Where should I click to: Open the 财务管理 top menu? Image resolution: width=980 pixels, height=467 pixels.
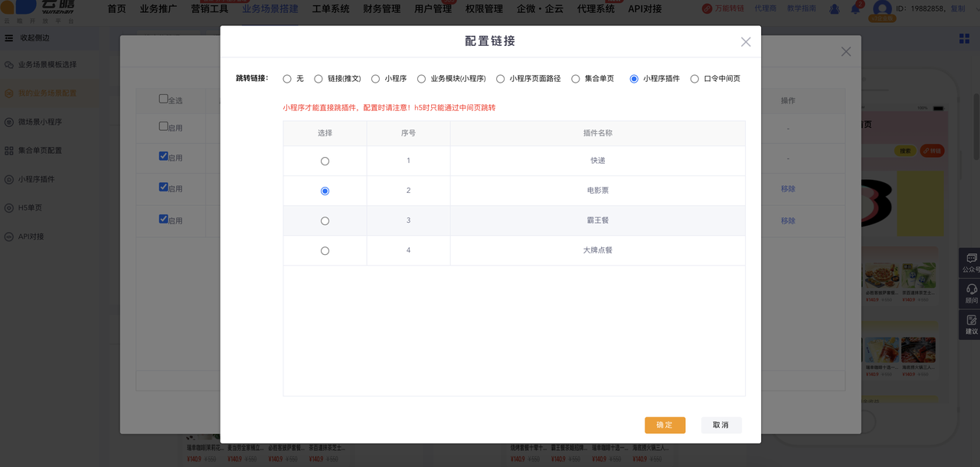[381, 9]
